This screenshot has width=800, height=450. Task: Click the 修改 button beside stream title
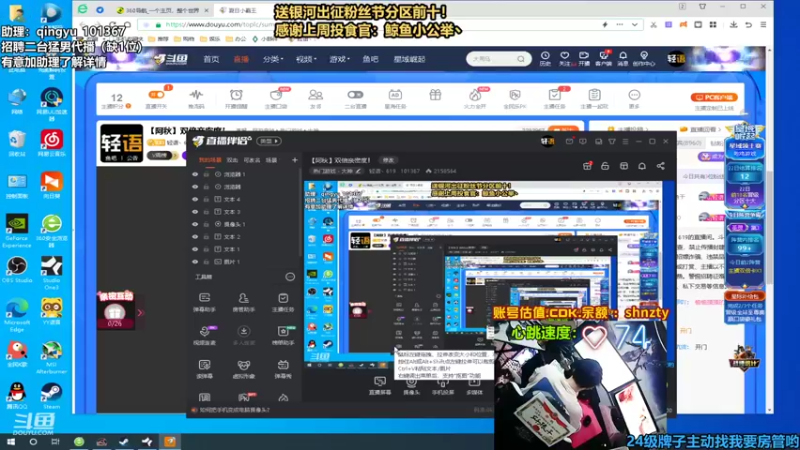coord(388,160)
